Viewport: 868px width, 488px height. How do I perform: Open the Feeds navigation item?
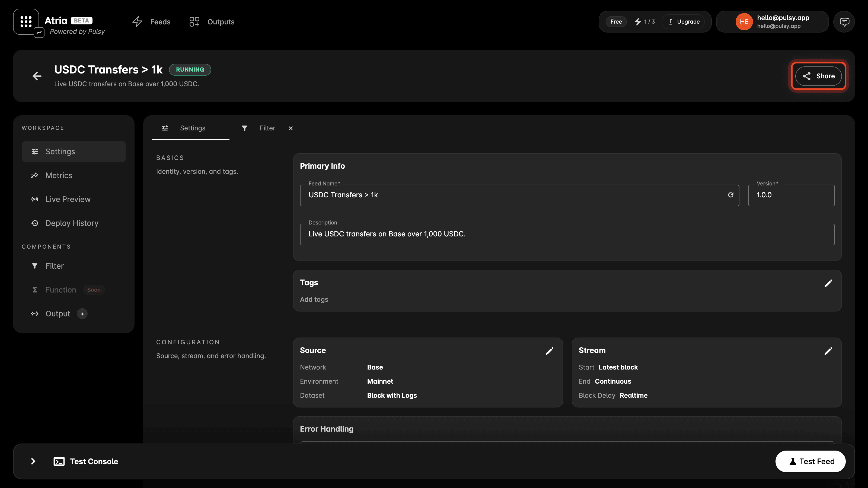(151, 22)
